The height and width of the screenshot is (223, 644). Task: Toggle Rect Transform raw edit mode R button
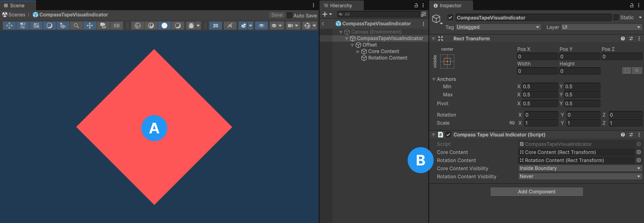(637, 71)
